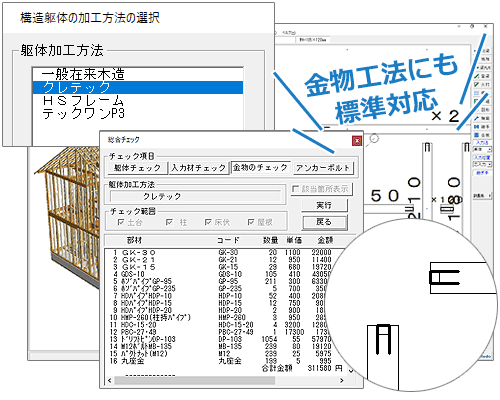Image resolution: width=500 pixels, height=400 pixels.
Task: Select 入力材チェック check item
Action: 198,168
